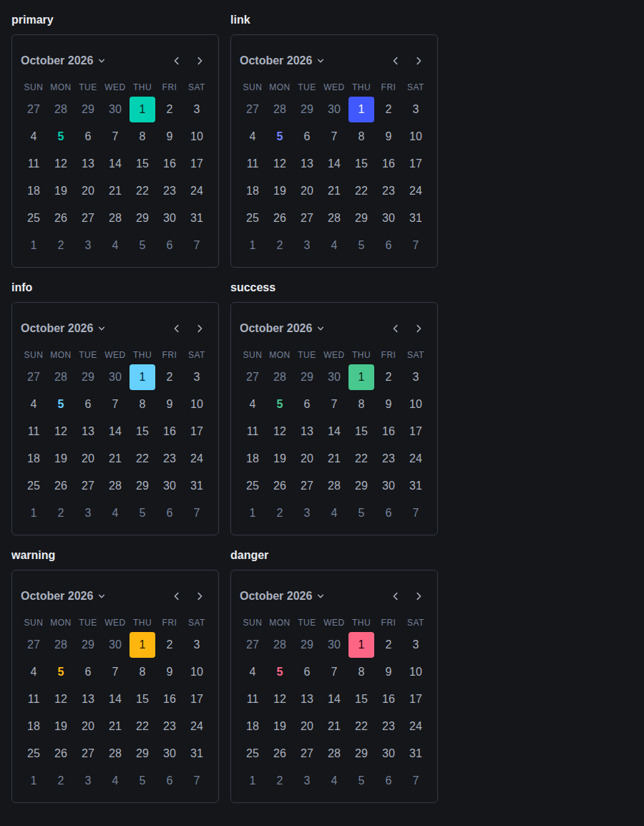Pick today's date 5 in info calendar
The width and height of the screenshot is (644, 826).
point(61,404)
